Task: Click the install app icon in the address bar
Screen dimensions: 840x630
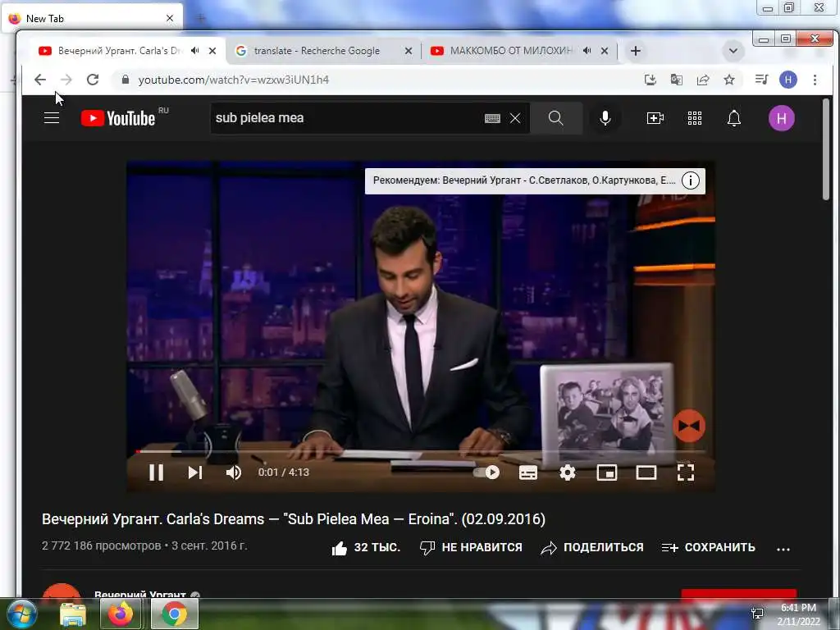Action: pos(650,80)
